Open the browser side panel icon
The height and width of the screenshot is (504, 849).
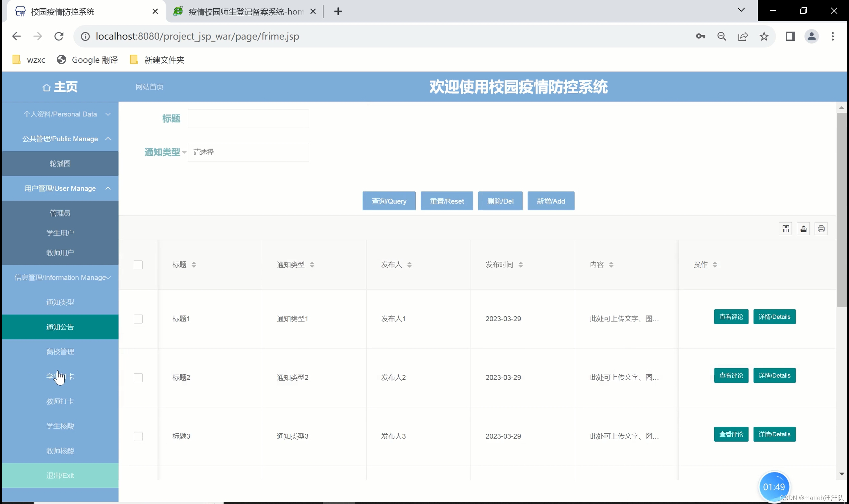[790, 36]
